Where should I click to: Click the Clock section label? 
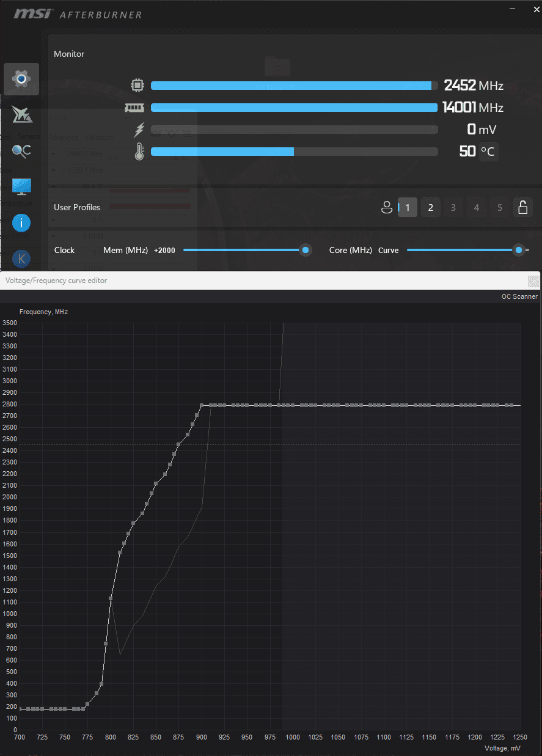coord(64,250)
